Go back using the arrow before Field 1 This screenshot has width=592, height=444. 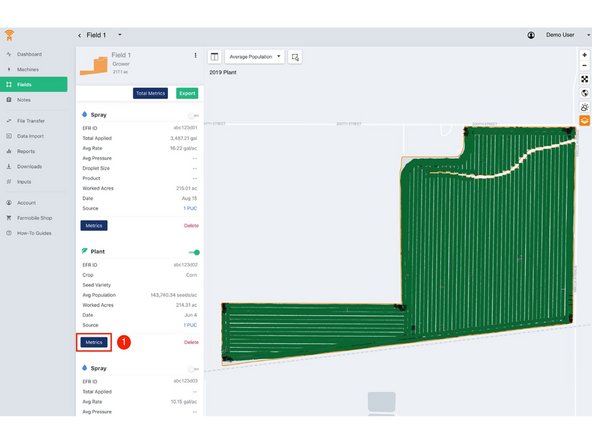click(x=80, y=35)
